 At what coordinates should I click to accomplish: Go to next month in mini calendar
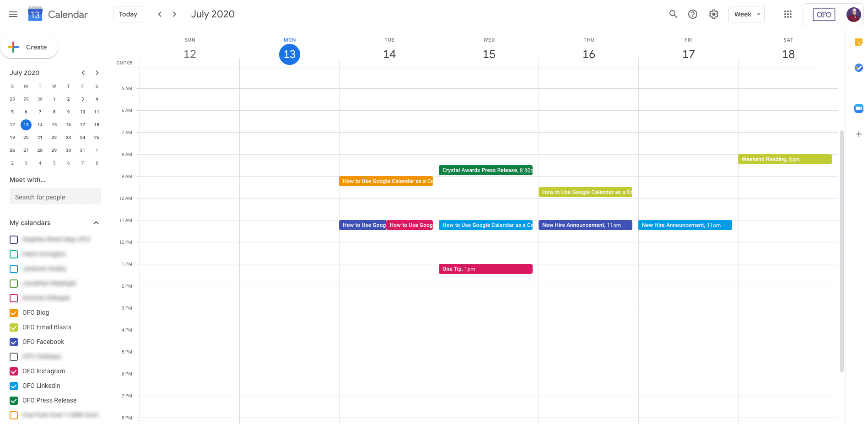click(x=97, y=73)
